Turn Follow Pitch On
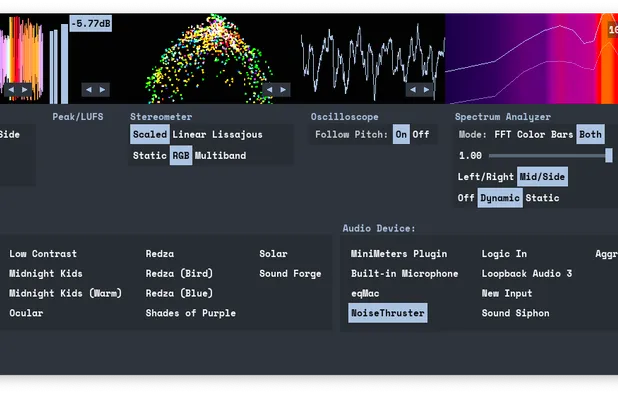Image resolution: width=618 pixels, height=394 pixels. coord(401,134)
